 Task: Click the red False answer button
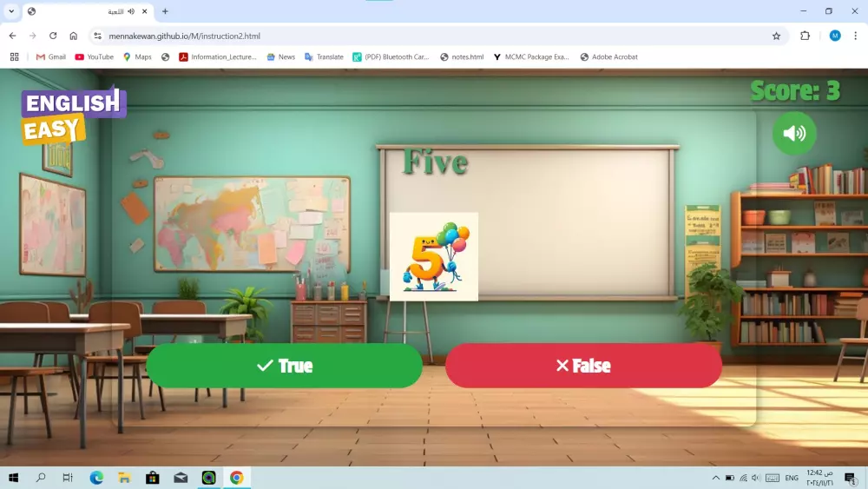[583, 366]
